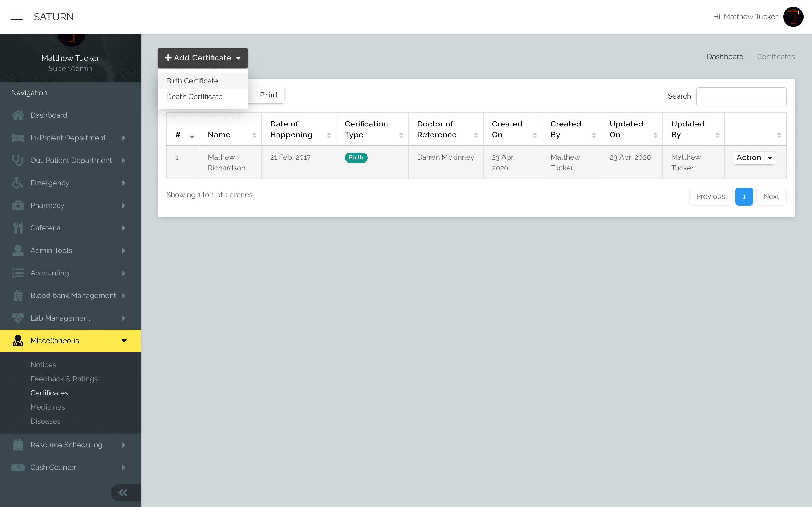Click the In-Patient Department bed icon
This screenshot has width=812, height=507.
(18, 138)
